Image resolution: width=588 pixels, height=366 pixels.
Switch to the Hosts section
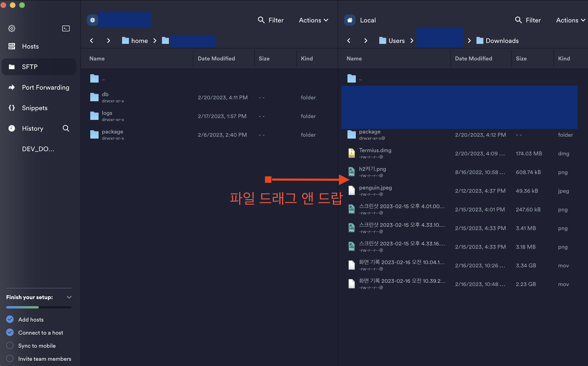click(30, 46)
